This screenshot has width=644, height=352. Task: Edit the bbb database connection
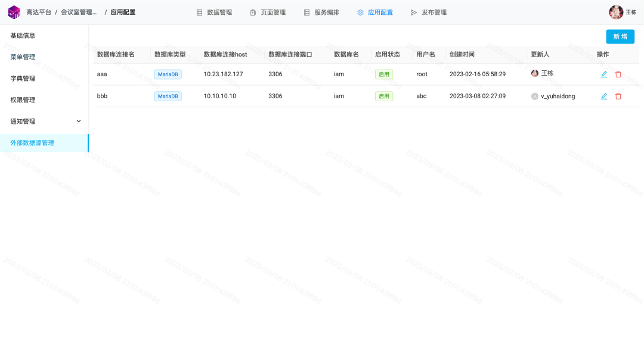pyautogui.click(x=603, y=96)
